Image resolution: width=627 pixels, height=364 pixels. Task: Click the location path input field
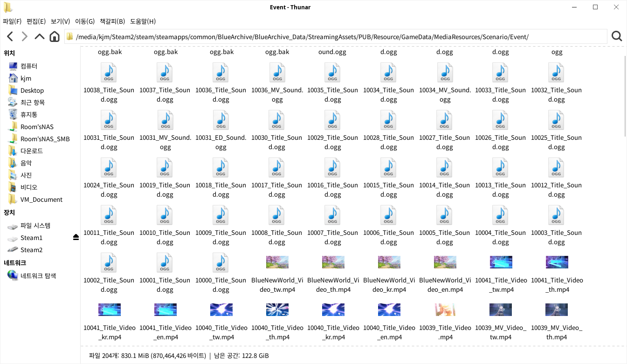(x=336, y=37)
